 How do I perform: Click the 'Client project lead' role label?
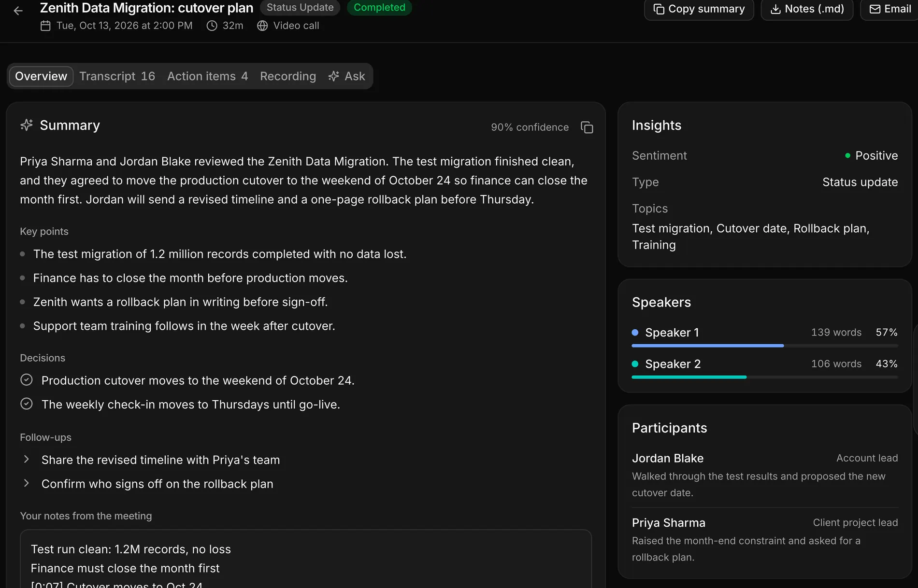pos(855,523)
